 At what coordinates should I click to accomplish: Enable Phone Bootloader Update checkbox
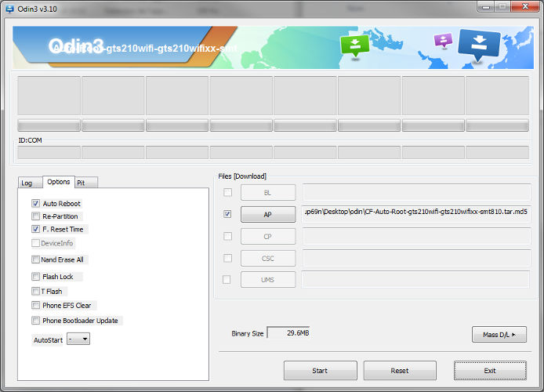(x=35, y=320)
